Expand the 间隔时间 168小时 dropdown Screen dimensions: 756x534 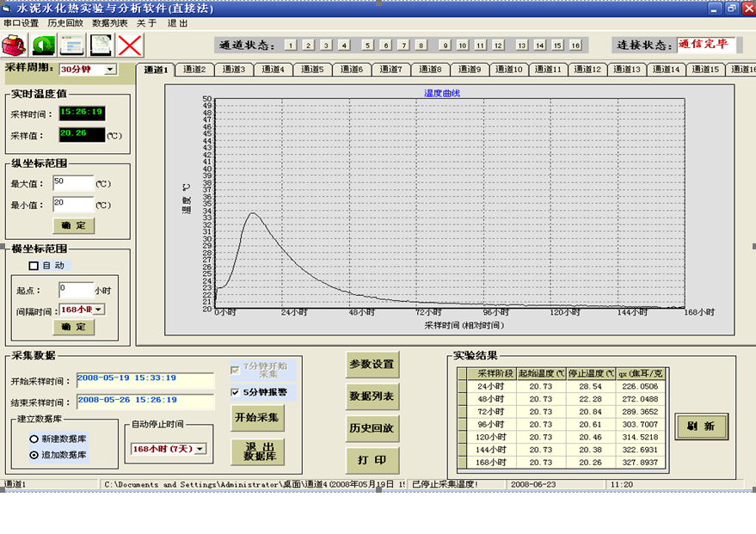click(x=99, y=310)
